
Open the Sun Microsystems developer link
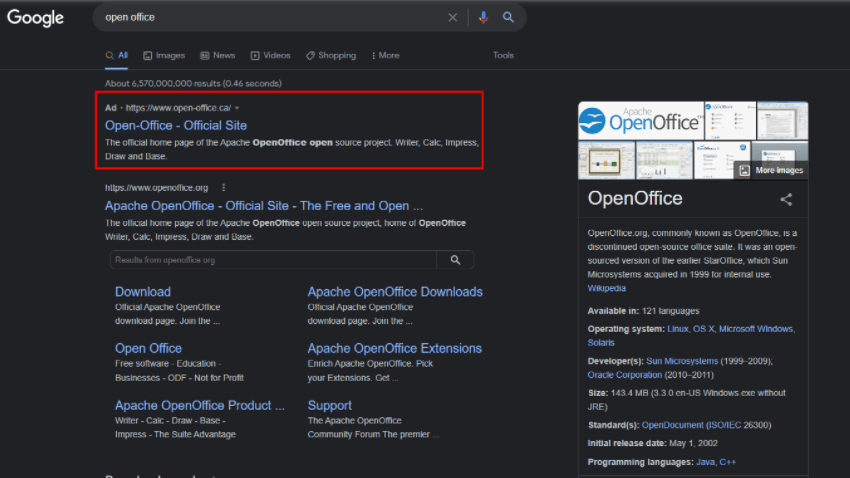coord(682,361)
